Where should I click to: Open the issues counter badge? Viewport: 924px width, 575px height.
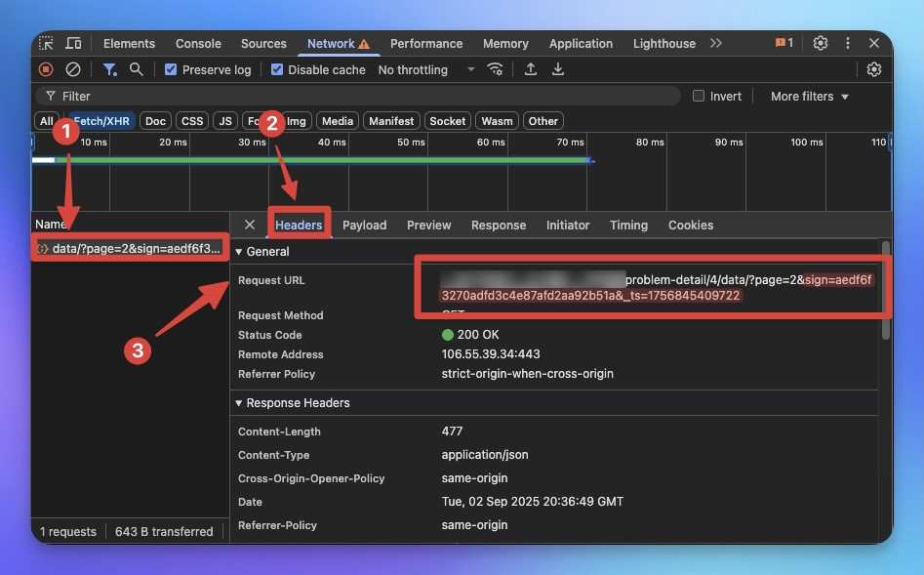[783, 43]
